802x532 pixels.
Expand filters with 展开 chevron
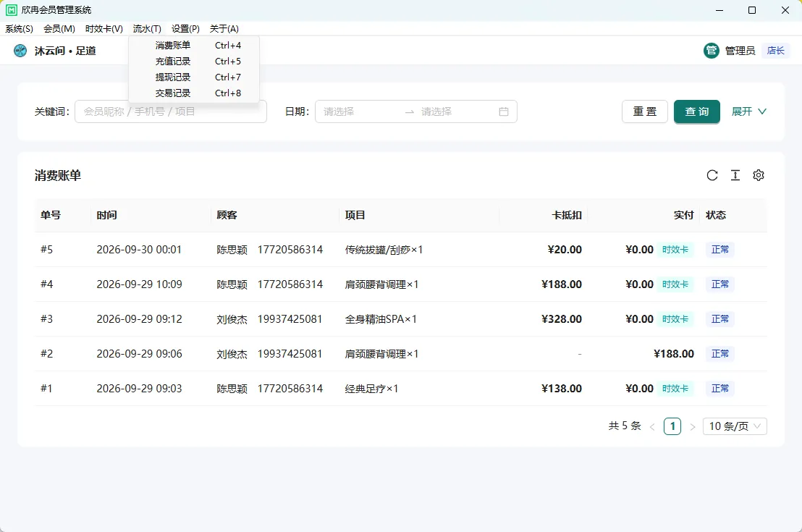(x=749, y=111)
